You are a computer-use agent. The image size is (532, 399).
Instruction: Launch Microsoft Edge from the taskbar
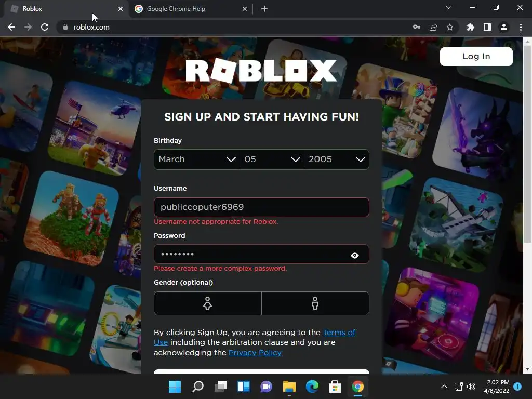(312, 387)
